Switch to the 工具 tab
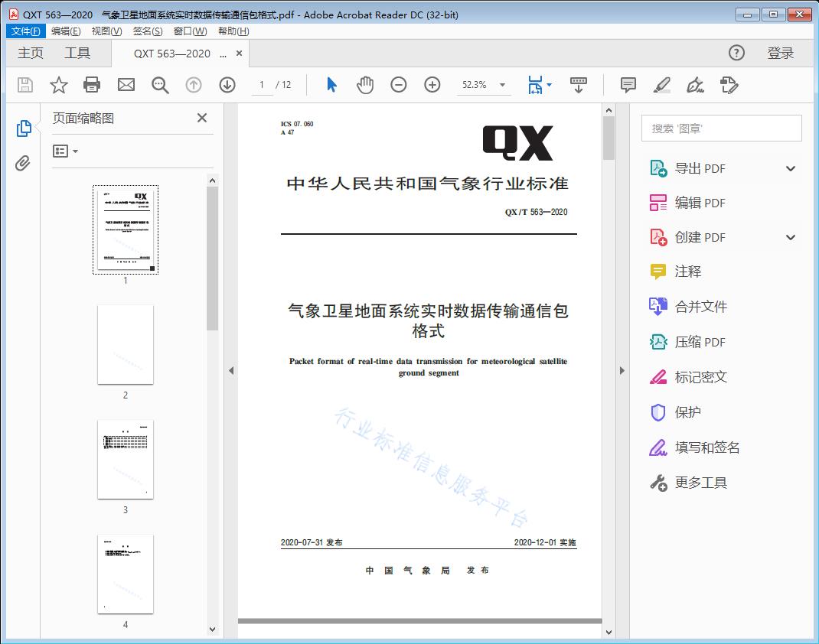The height and width of the screenshot is (644, 819). [77, 53]
